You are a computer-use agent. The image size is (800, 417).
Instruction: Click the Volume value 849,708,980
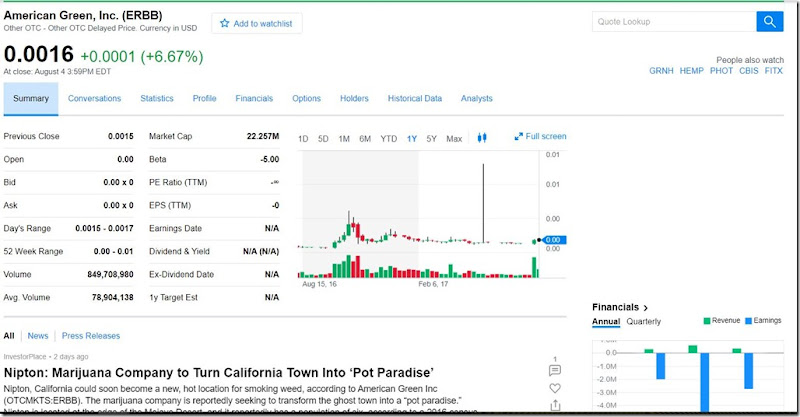110,275
